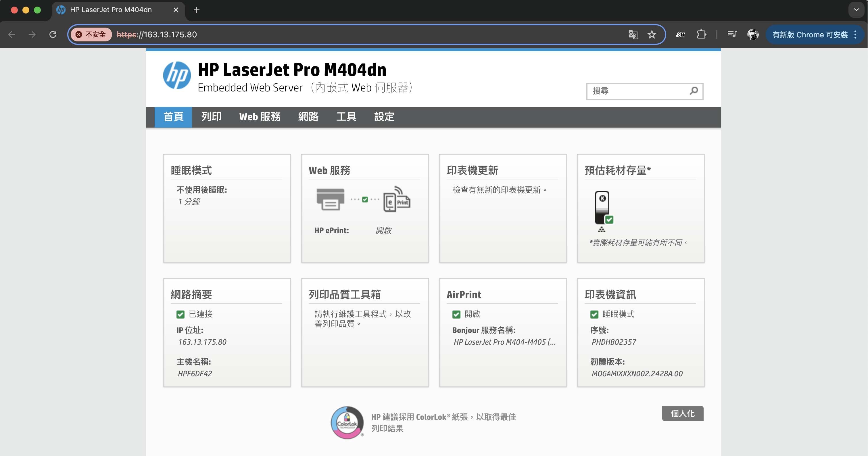The height and width of the screenshot is (456, 868).
Task: Click the host name HPF6DF42
Action: (195, 374)
